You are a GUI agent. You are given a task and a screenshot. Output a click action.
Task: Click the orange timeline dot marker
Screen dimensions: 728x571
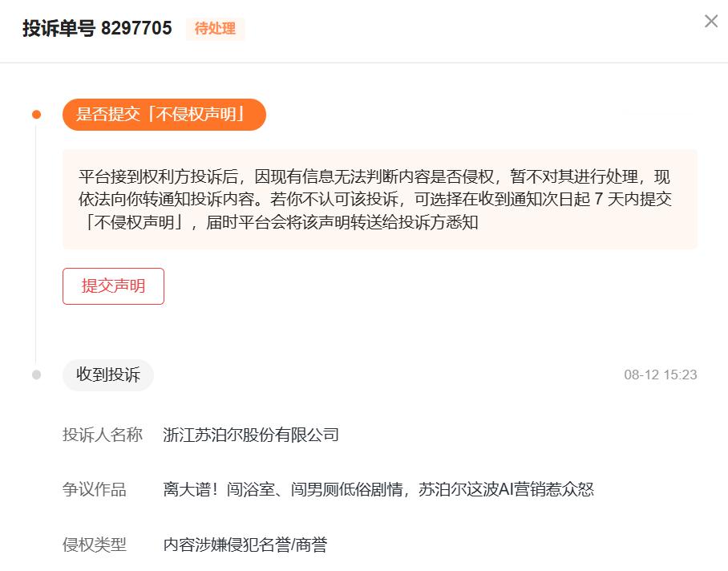[36, 115]
